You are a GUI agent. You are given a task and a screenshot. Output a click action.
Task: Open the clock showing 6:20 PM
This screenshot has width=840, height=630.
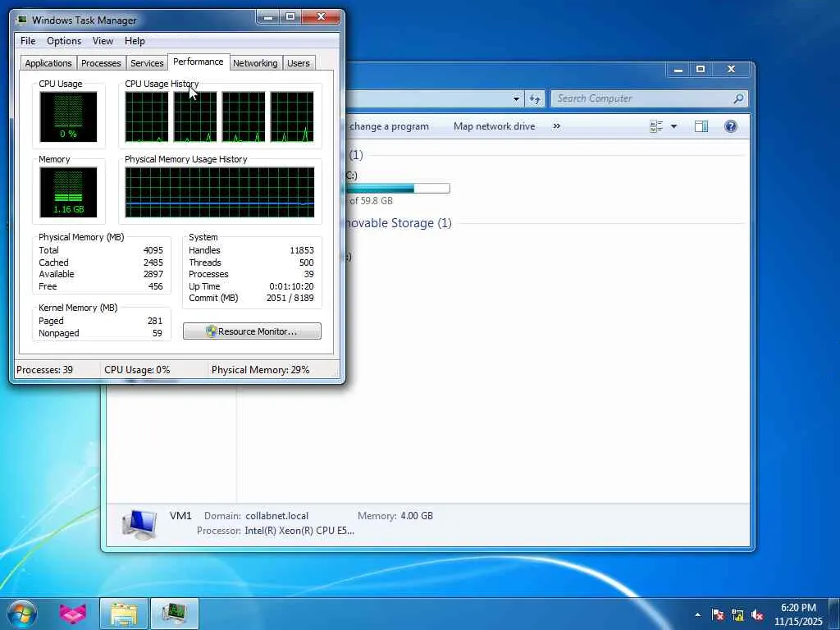(798, 614)
